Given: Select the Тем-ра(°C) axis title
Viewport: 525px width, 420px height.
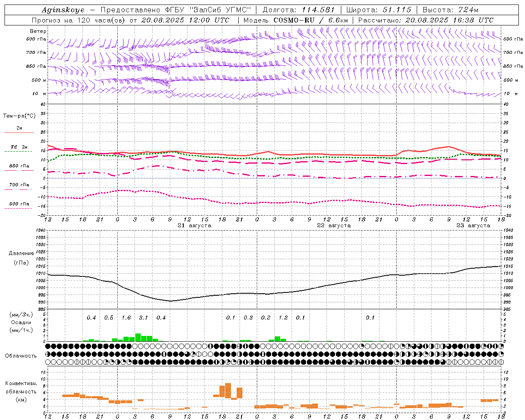Looking at the screenshot, I should pos(19,116).
